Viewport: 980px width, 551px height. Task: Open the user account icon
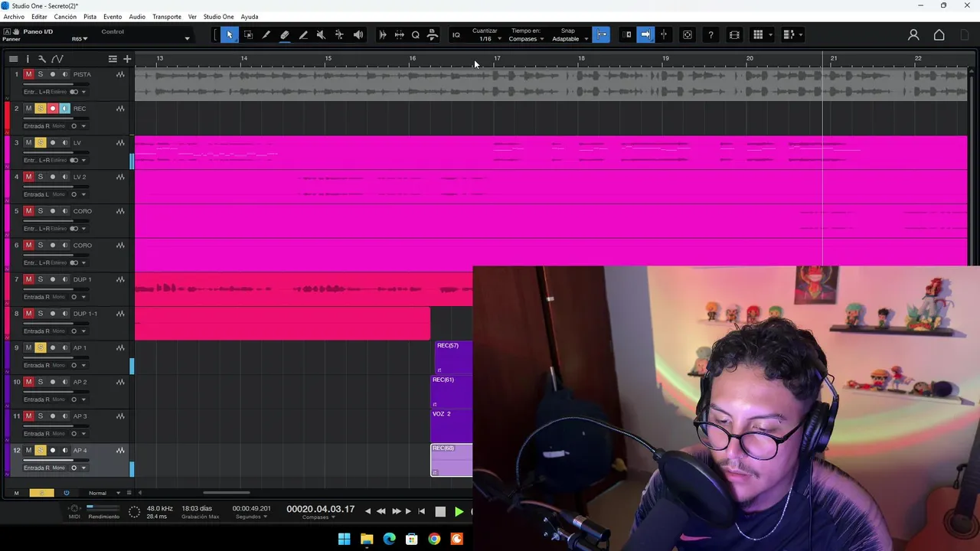tap(913, 34)
